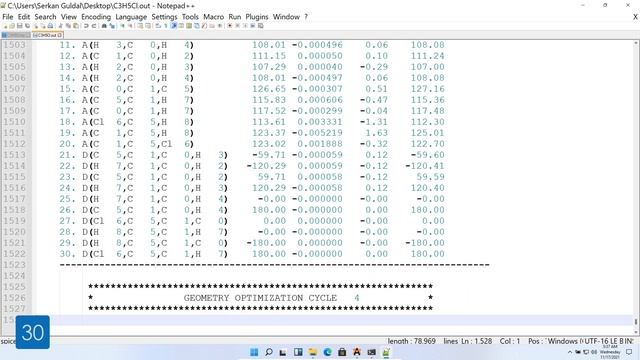Viewport: 640px width, 360px height.
Task: Click the Ln : 1,528 status bar entry
Action: click(x=477, y=341)
